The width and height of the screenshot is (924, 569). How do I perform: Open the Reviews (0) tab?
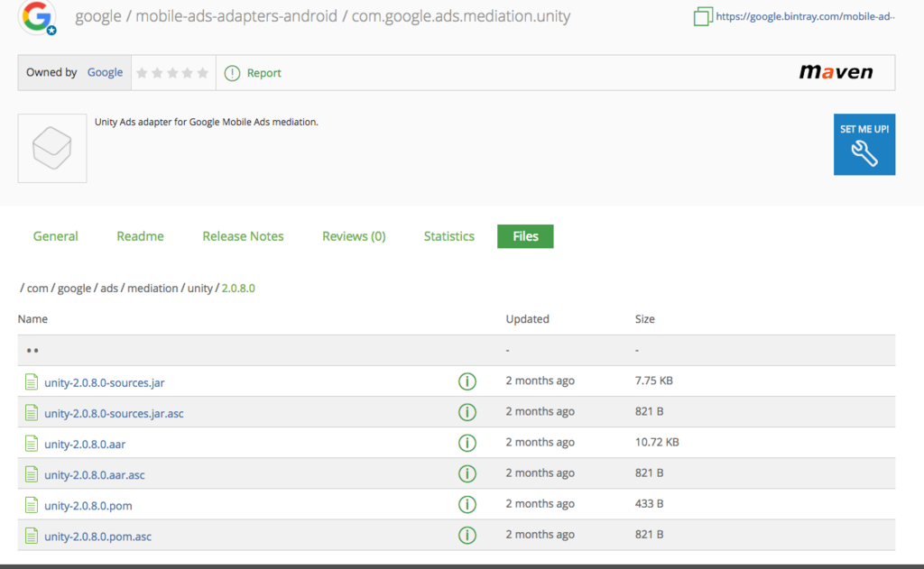(354, 236)
